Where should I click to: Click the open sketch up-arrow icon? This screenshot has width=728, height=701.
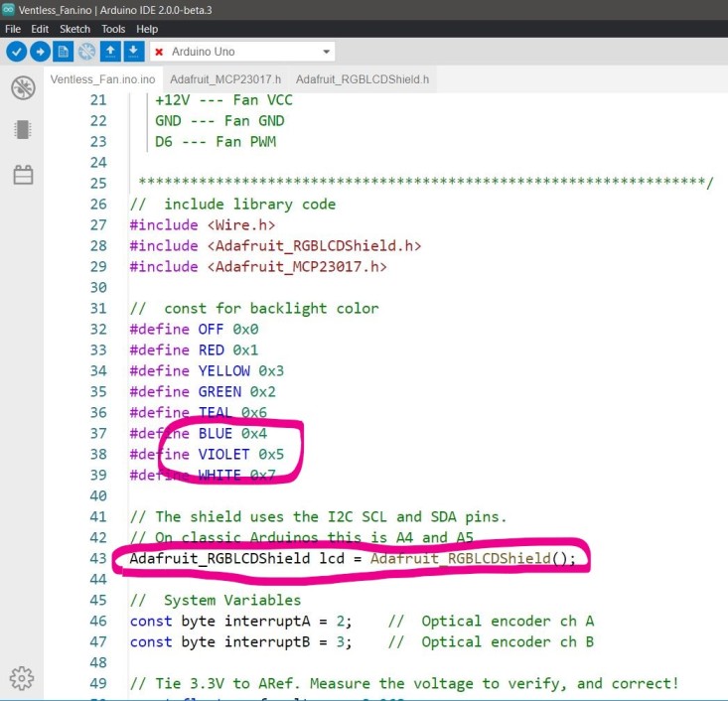click(110, 52)
